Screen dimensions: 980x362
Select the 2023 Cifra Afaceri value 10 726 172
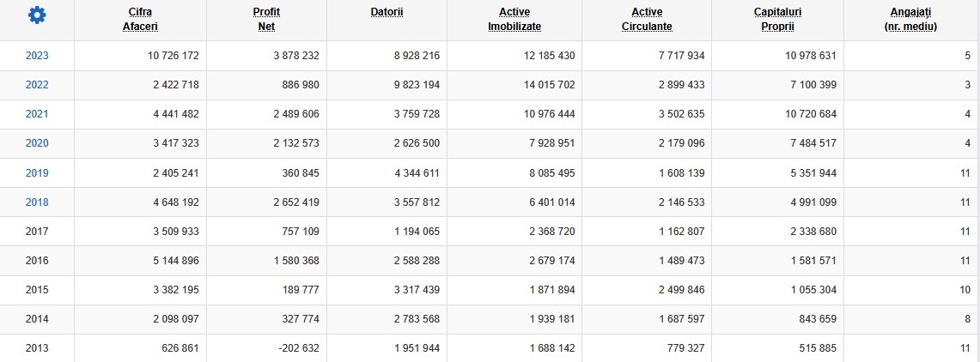click(x=173, y=56)
